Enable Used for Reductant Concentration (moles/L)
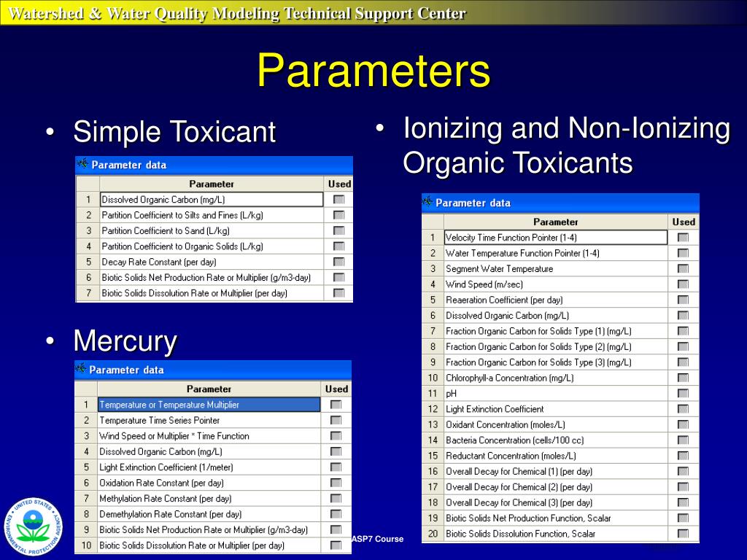Image resolution: width=747 pixels, height=560 pixels. tap(683, 456)
